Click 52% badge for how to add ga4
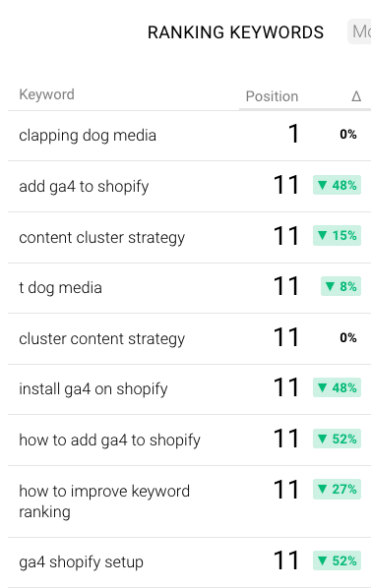The width and height of the screenshot is (371, 588). coord(337,439)
